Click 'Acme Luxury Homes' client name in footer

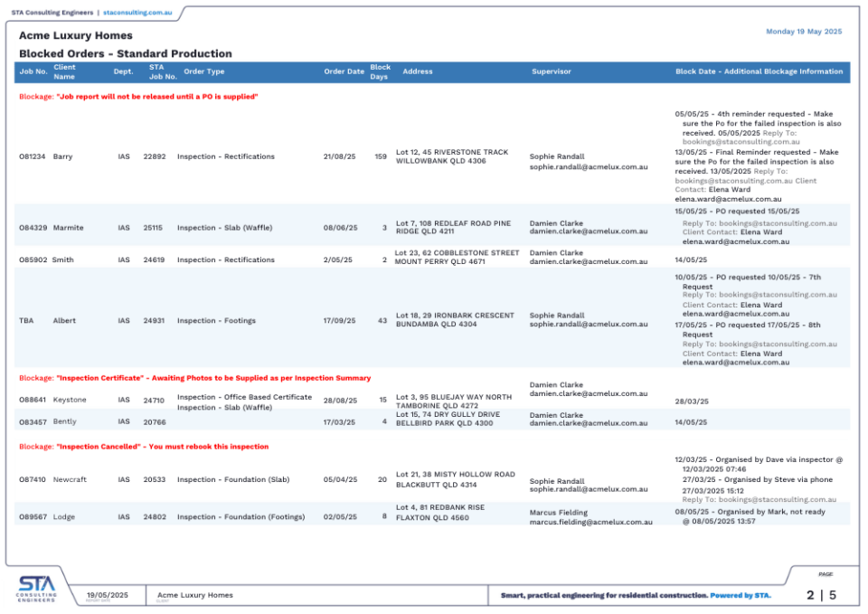click(194, 595)
